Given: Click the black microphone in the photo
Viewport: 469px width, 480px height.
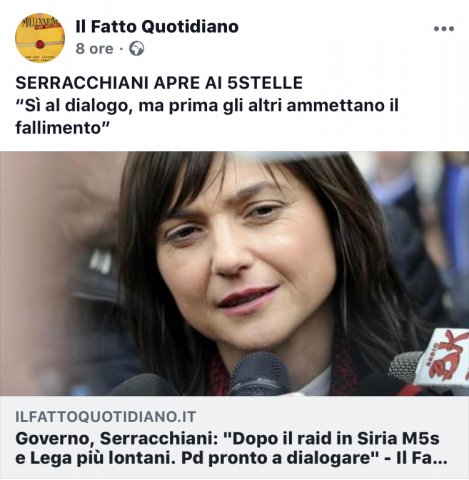Looking at the screenshot, I should point(258,374).
